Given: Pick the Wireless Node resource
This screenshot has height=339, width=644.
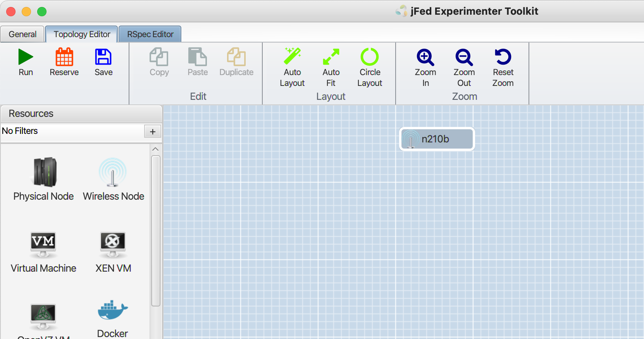Looking at the screenshot, I should tap(113, 173).
